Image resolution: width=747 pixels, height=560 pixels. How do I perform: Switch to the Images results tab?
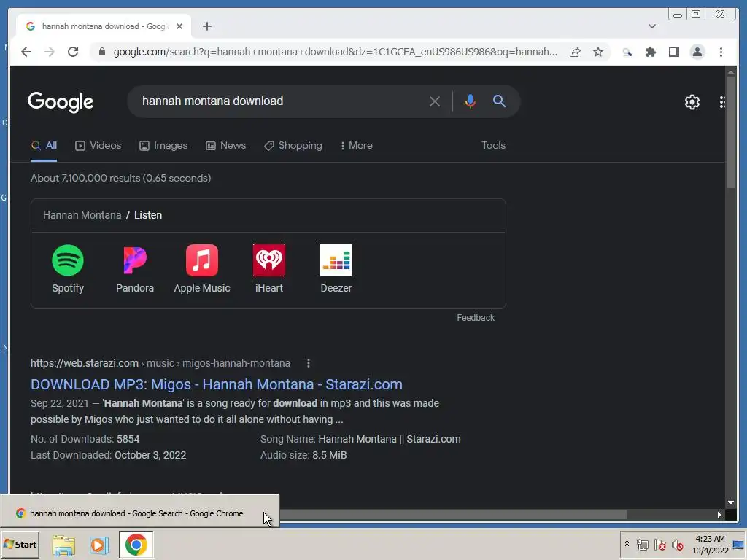pyautogui.click(x=163, y=146)
